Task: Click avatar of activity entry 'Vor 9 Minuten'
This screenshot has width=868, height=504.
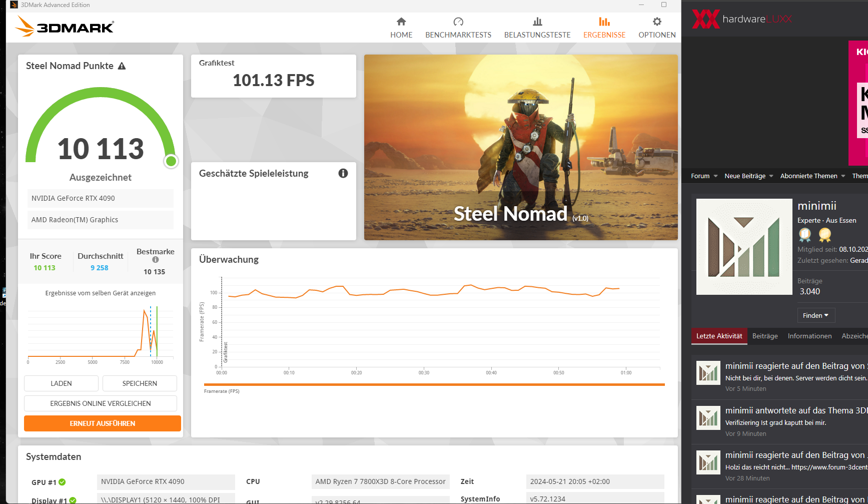Action: tap(708, 418)
